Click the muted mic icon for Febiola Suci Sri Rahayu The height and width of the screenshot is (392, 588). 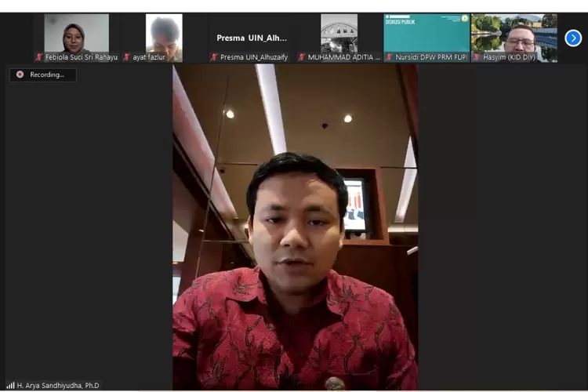[39, 57]
